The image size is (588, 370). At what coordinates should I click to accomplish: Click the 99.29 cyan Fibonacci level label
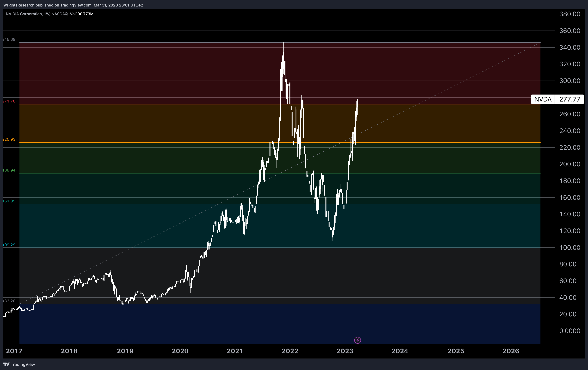tap(10, 245)
